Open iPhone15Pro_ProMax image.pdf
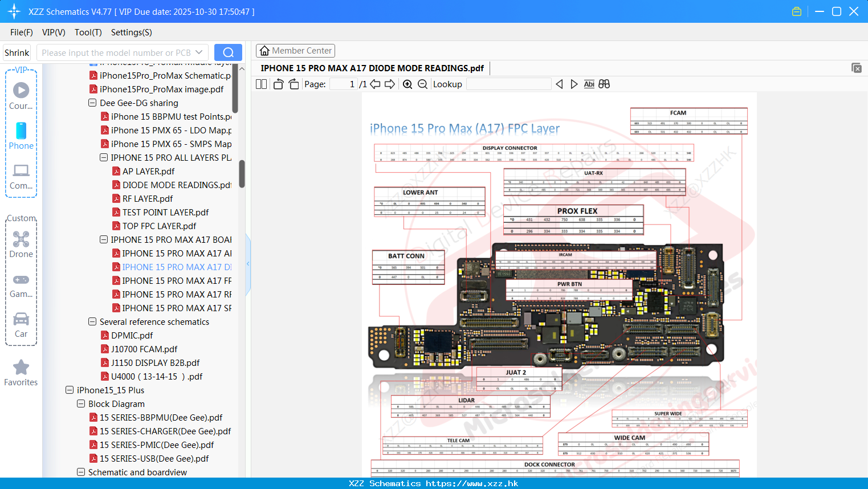The height and width of the screenshot is (489, 868). coord(161,89)
